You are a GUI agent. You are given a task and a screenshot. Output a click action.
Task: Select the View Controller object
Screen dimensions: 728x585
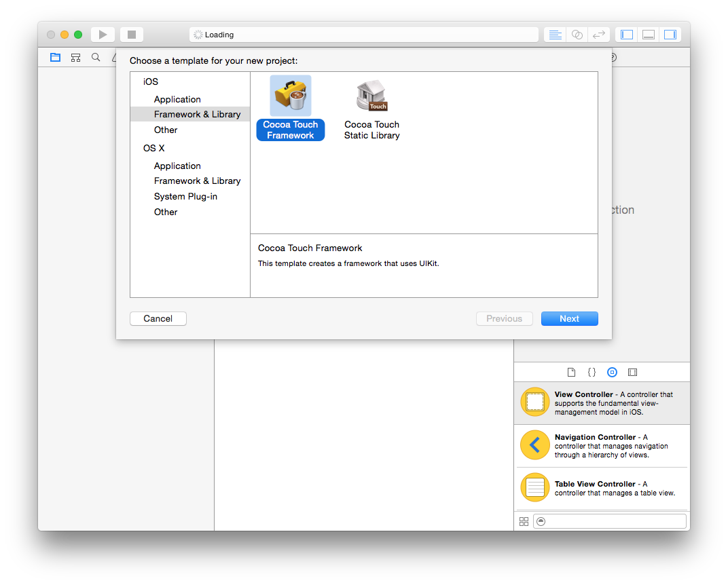coord(602,402)
